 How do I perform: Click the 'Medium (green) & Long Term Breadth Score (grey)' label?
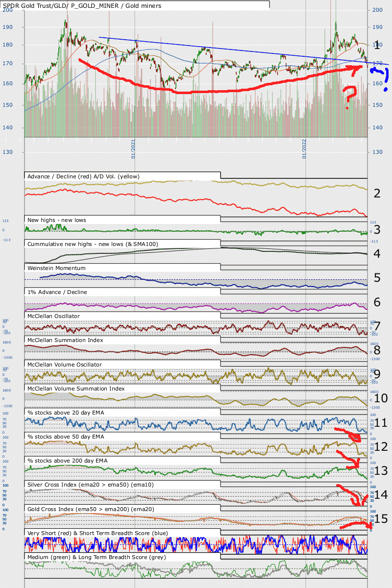[96, 557]
